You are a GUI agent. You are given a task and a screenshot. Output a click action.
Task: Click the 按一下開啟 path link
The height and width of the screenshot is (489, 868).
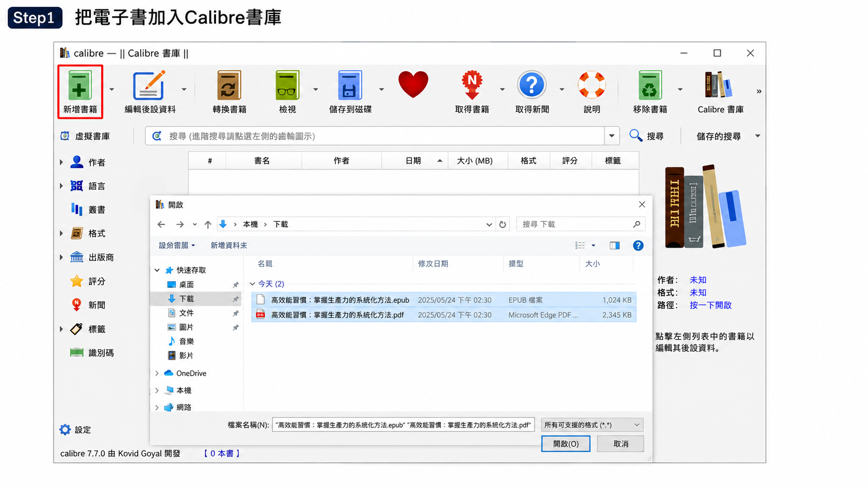point(710,305)
